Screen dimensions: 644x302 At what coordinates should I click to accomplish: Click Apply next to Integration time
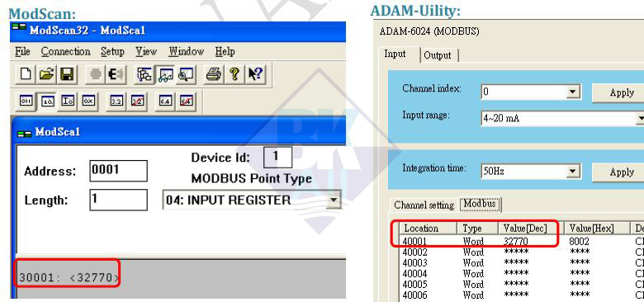point(620,172)
